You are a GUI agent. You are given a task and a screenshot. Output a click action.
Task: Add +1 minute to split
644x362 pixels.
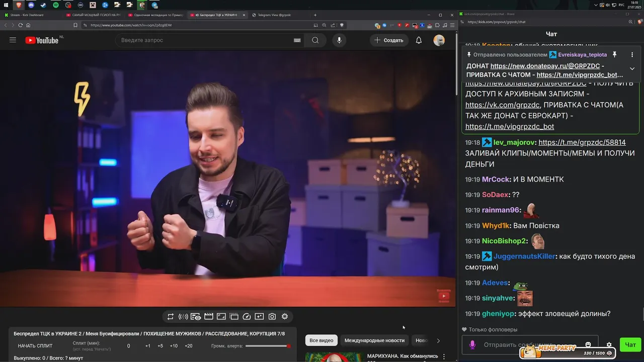[x=148, y=346]
